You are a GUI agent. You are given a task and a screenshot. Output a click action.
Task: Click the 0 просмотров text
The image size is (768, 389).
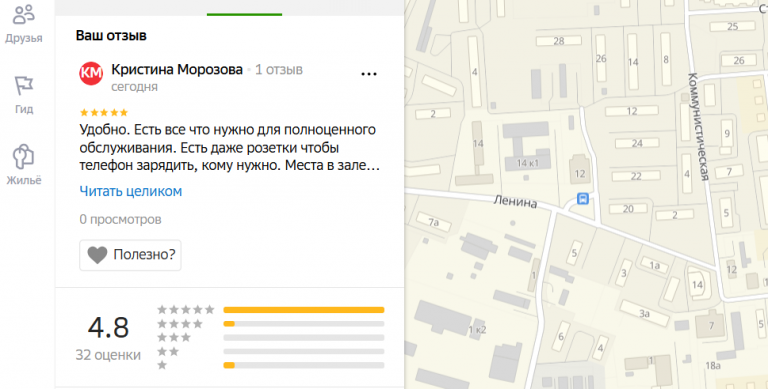coord(120,219)
